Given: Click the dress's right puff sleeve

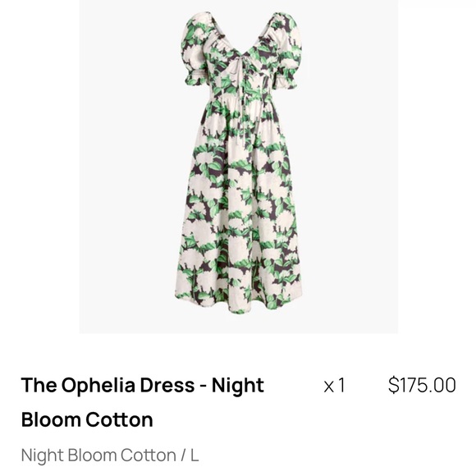Looking at the screenshot, I should click(286, 52).
